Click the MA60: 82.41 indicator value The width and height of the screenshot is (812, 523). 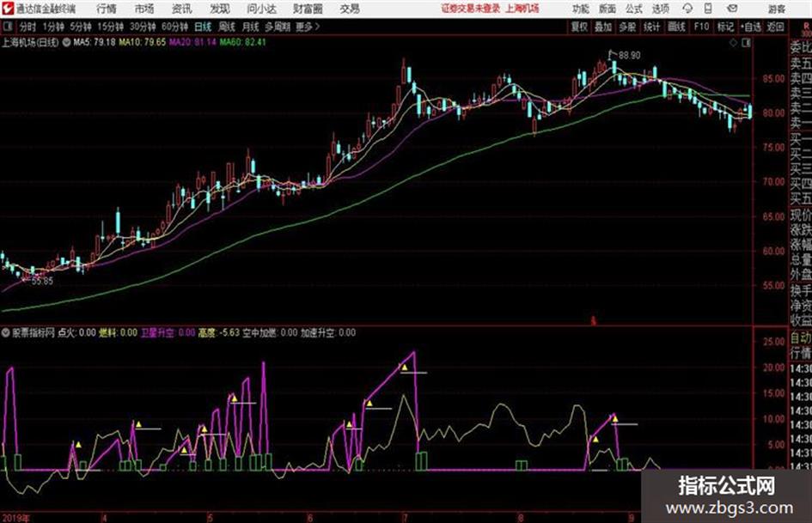pyautogui.click(x=243, y=42)
